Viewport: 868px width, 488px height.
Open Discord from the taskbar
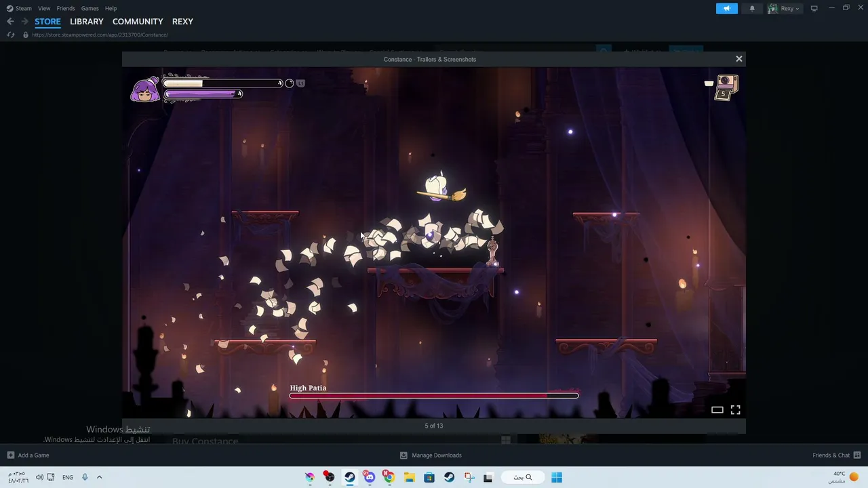point(369,477)
